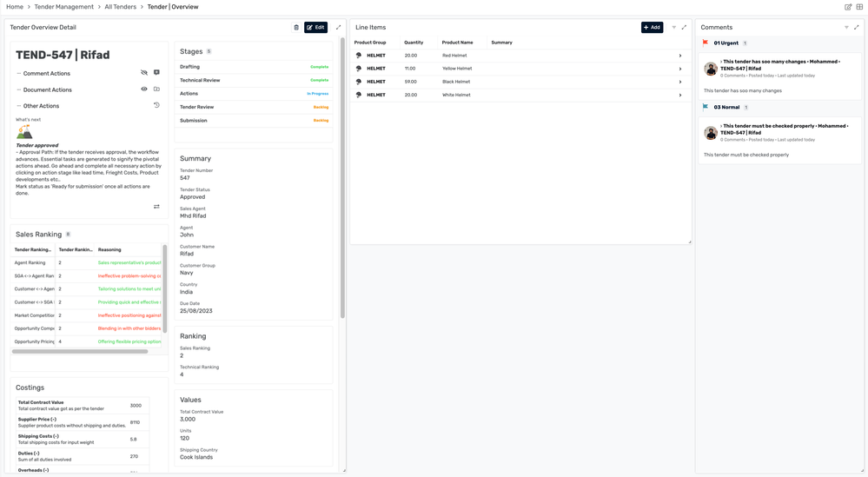Expand the Yellow Helmet row chevron

680,69
